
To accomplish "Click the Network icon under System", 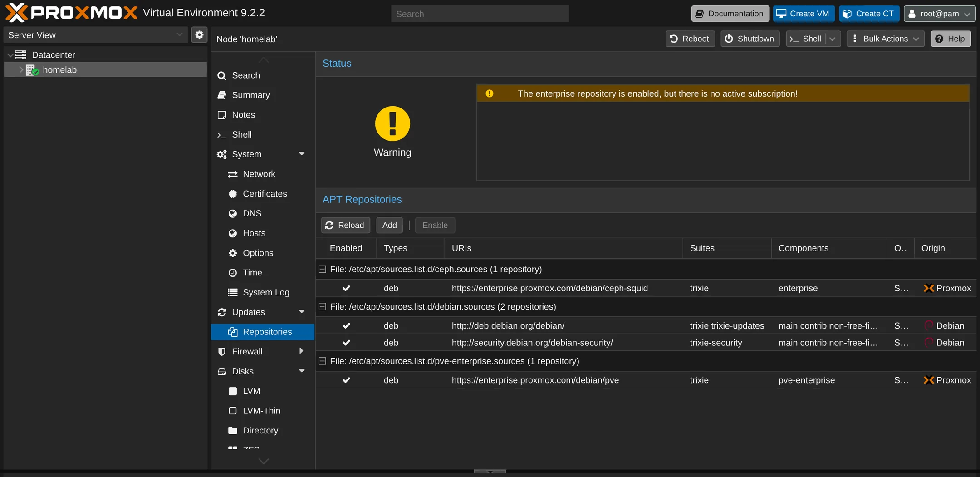I will pos(233,174).
